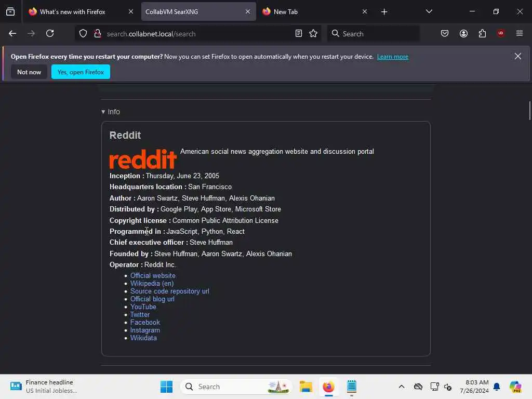Open Reddit Official website link
Viewport: 532px width, 399px height.
[153, 276]
